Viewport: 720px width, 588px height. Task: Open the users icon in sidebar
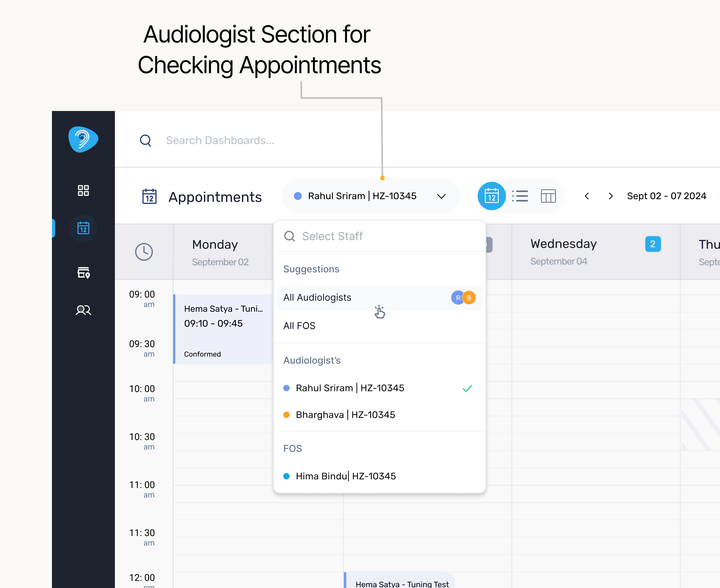click(x=83, y=310)
